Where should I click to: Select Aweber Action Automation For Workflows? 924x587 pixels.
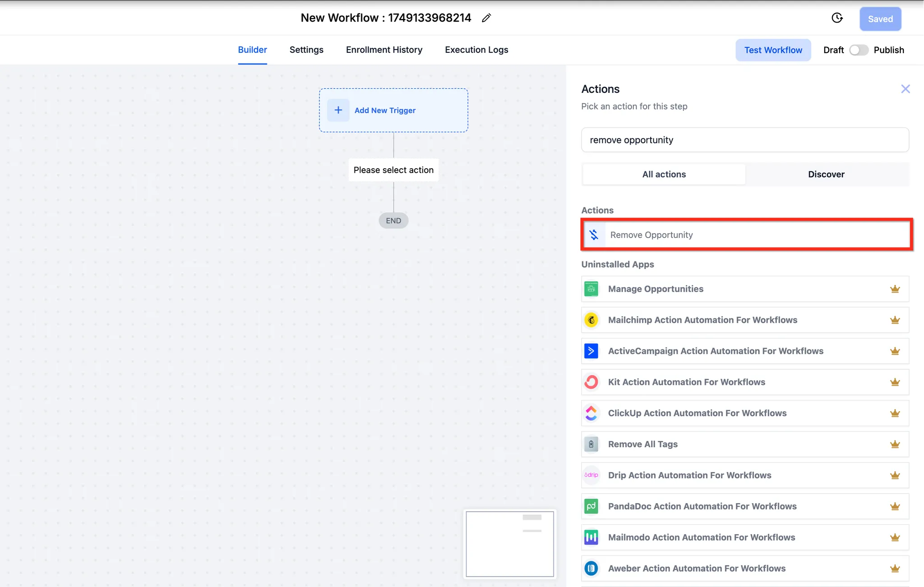(697, 568)
